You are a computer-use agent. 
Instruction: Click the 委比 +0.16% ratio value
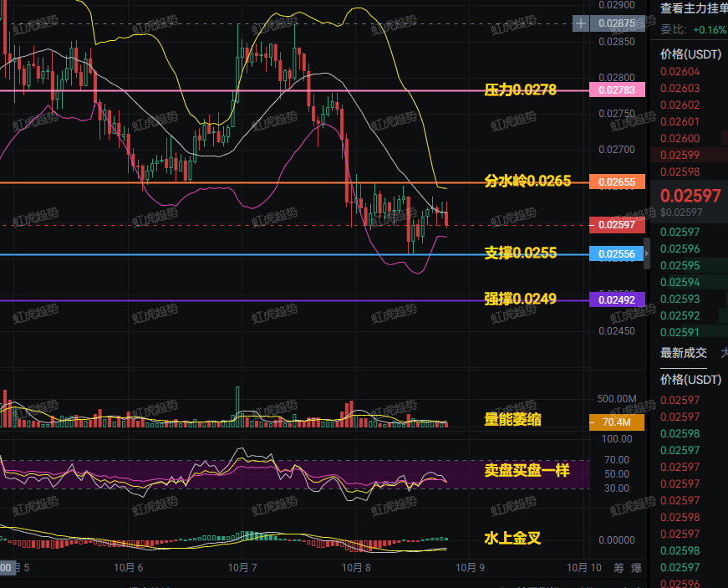[710, 30]
